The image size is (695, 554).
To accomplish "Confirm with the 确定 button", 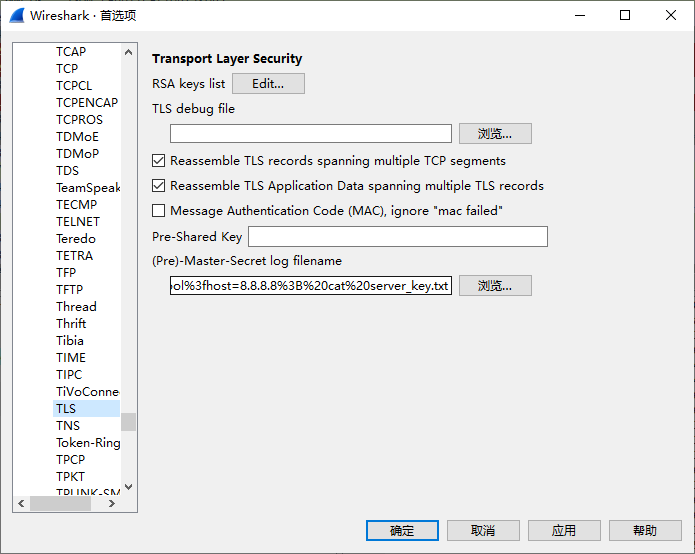I will (402, 531).
